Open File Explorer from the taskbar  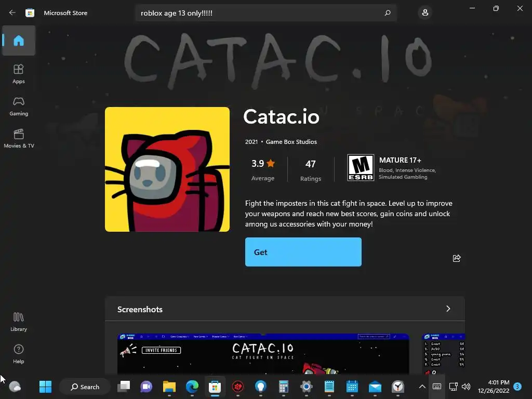pyautogui.click(x=169, y=387)
